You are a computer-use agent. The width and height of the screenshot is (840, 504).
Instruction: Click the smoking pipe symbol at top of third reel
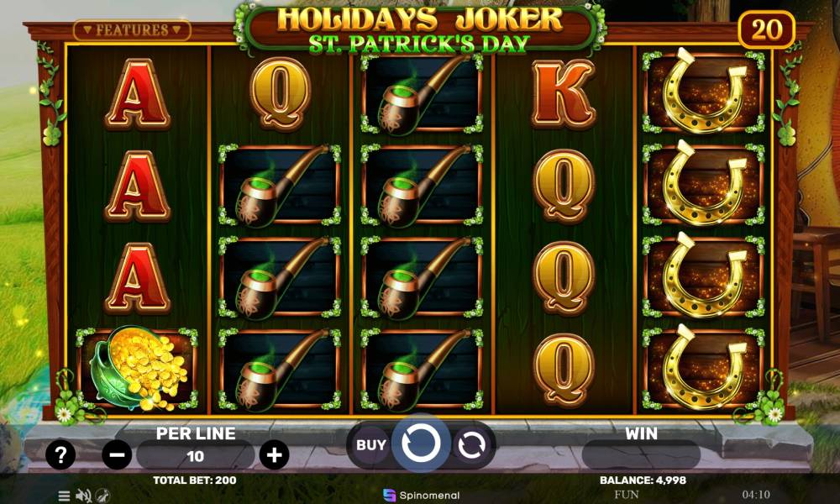(422, 94)
